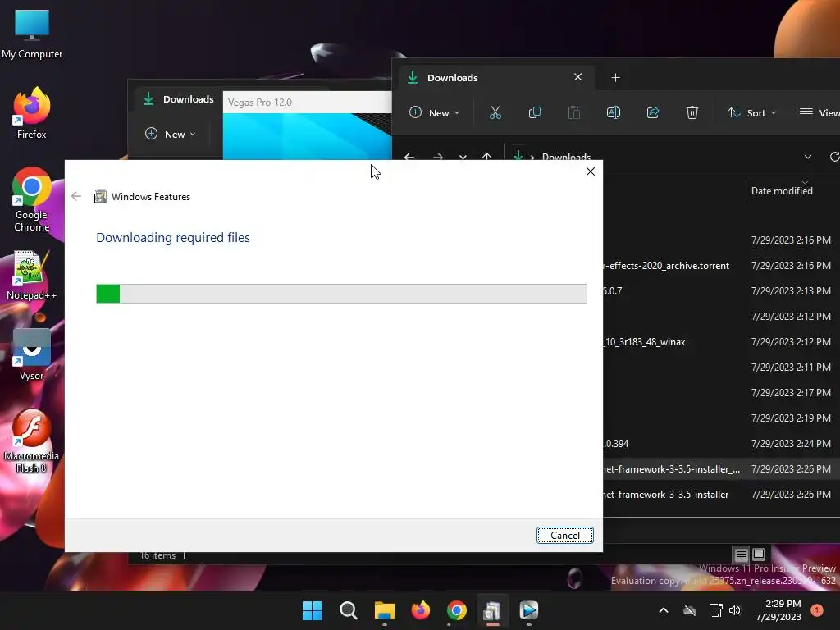Cancel the Windows Features download

(564, 535)
